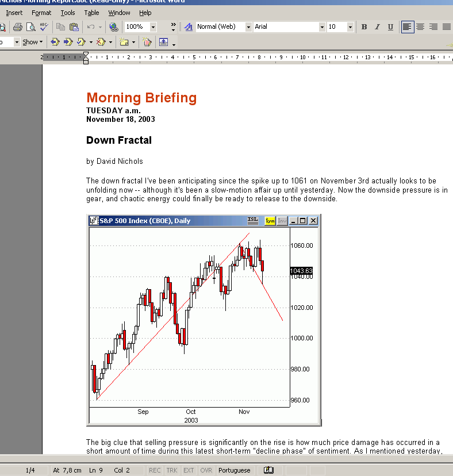Click the Print icon
This screenshot has height=476, width=453.
pos(18,27)
